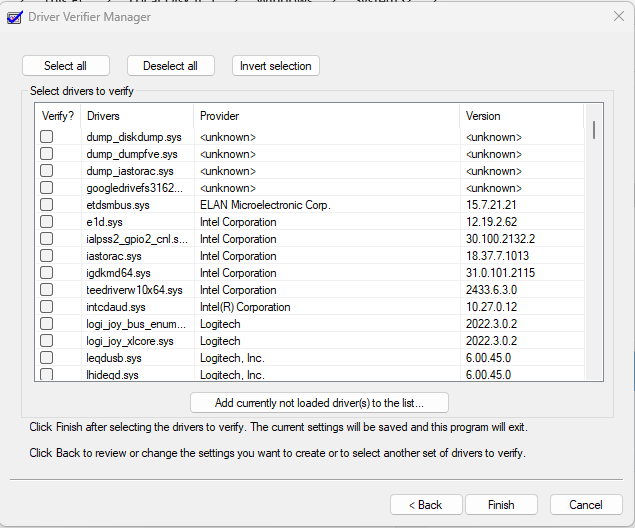635x528 pixels.
Task: Click Select all button
Action: (66, 66)
